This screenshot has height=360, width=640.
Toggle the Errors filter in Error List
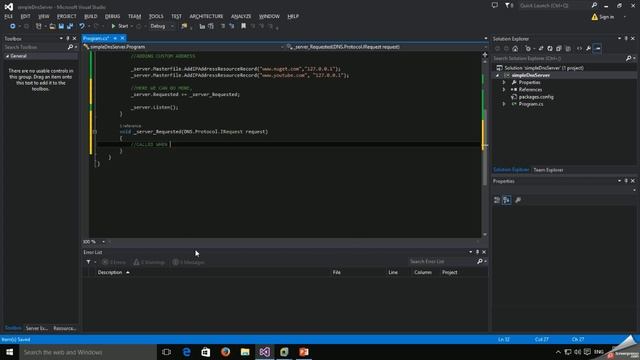114,262
